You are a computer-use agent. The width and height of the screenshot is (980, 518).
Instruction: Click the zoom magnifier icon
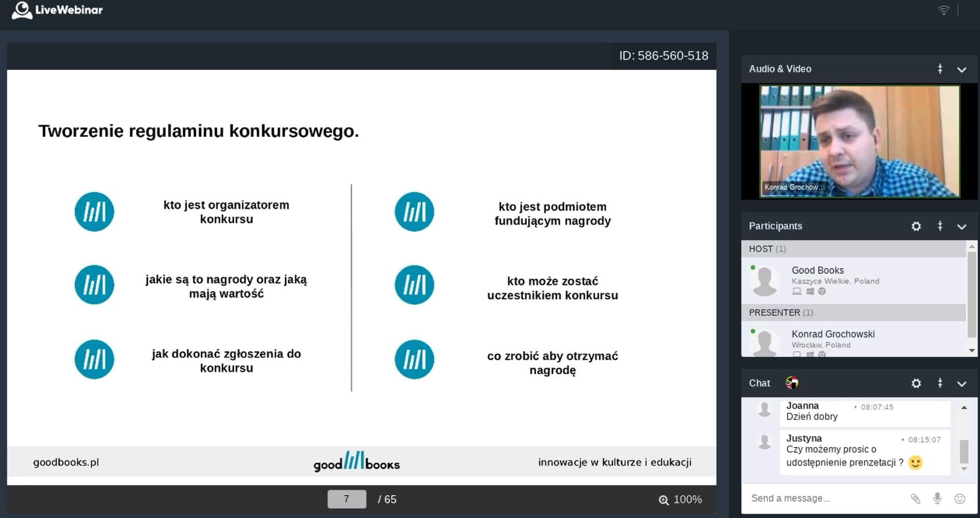click(663, 500)
